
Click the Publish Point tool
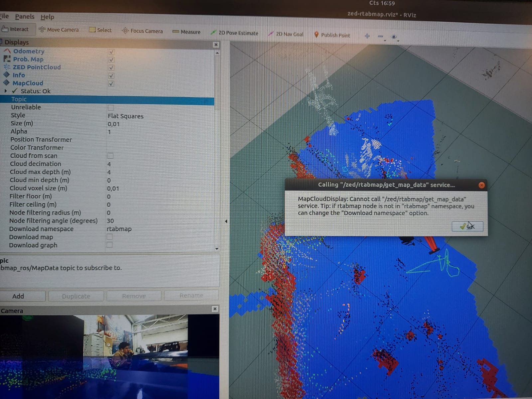pos(332,35)
